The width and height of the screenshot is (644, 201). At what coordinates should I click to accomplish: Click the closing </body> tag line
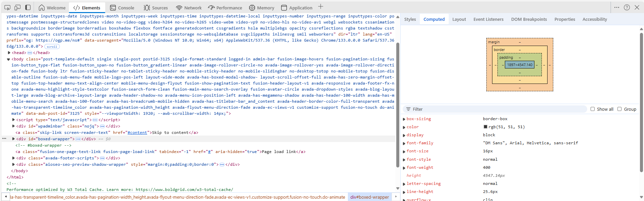point(20,171)
